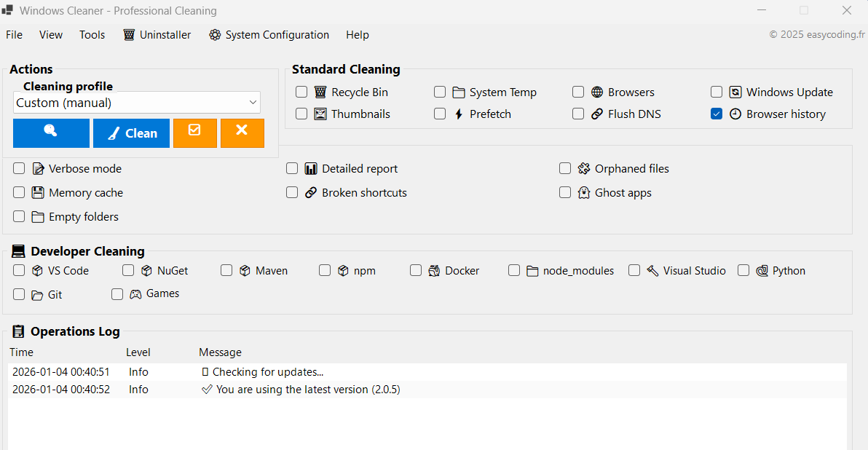Click the Memory cache floppy disk icon
Viewport: 868px width, 450px height.
pos(38,193)
